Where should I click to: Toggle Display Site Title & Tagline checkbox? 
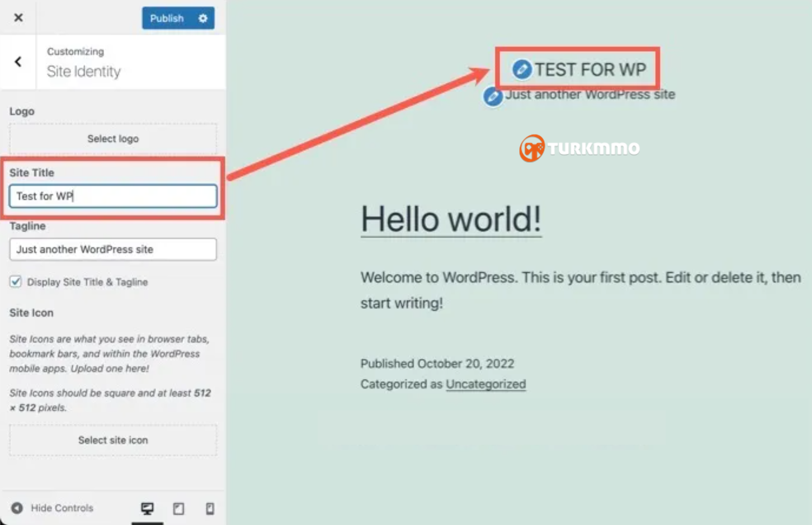point(16,282)
